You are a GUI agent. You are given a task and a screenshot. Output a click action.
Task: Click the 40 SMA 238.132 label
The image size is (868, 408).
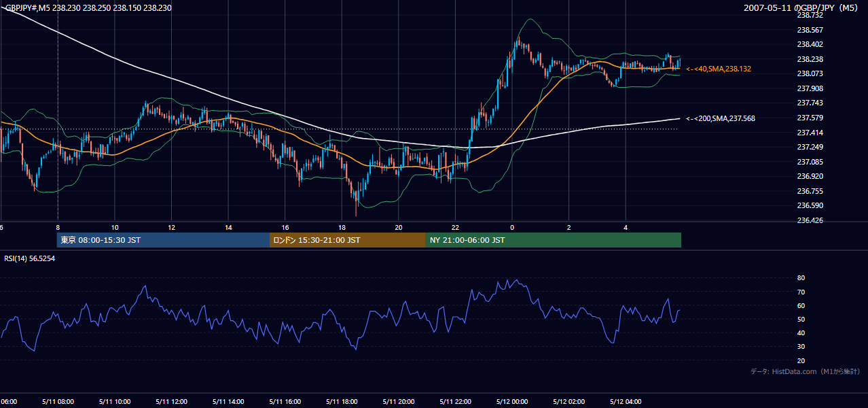719,69
